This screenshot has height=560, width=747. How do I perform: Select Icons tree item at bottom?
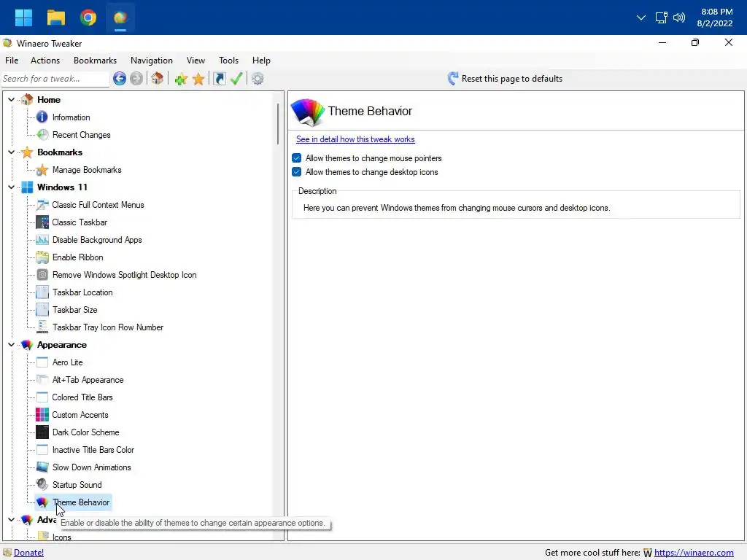coord(62,537)
